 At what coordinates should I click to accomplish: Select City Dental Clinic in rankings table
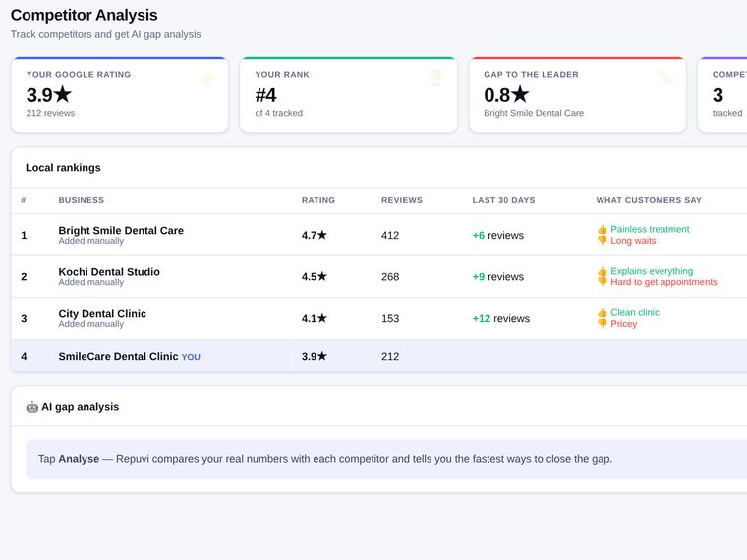click(102, 313)
